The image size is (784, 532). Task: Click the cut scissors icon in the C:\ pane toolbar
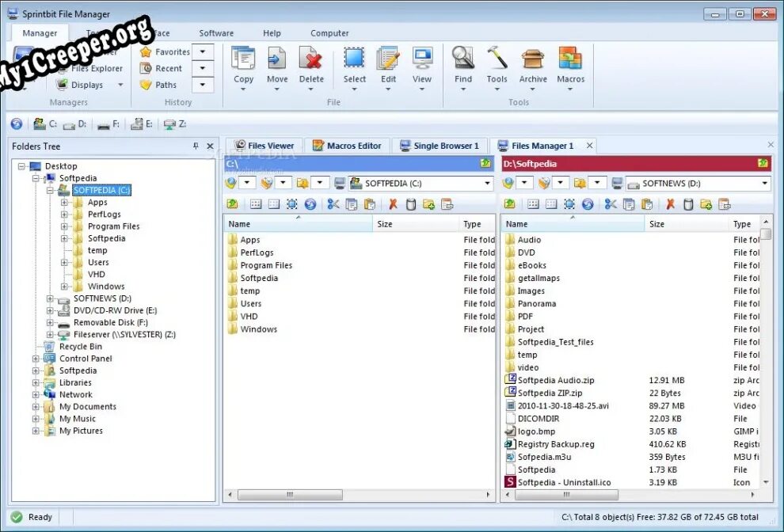tap(333, 203)
